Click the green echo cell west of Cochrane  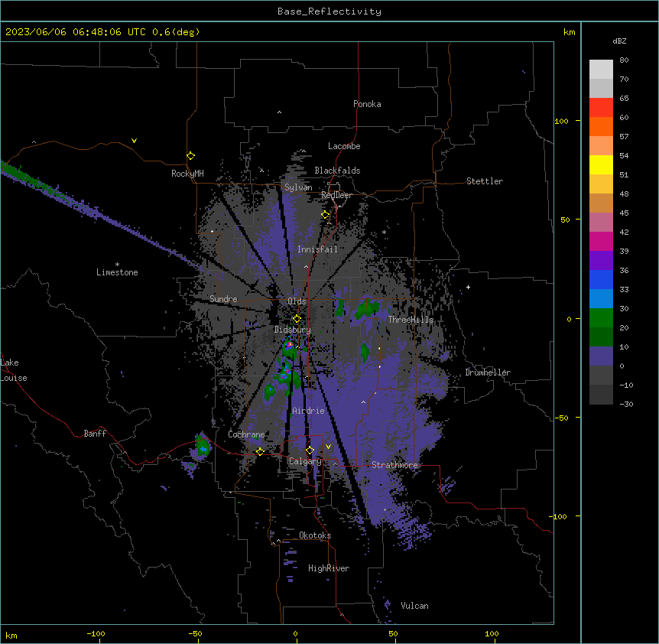click(x=202, y=447)
